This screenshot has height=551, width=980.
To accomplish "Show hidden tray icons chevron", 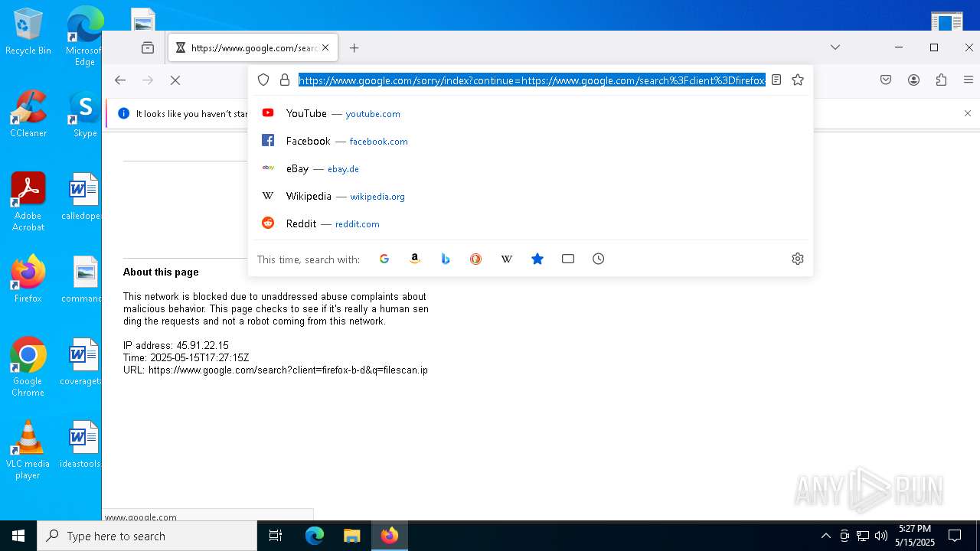I will pyautogui.click(x=825, y=536).
